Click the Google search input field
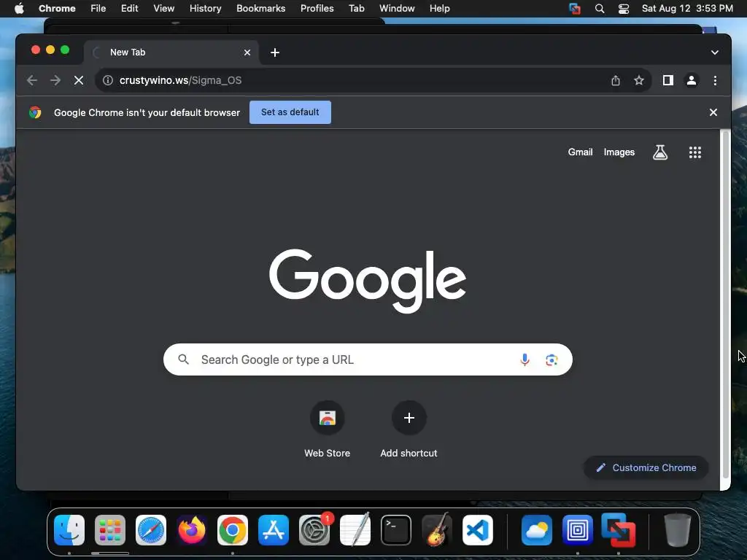Image resolution: width=747 pixels, height=560 pixels. (368, 359)
